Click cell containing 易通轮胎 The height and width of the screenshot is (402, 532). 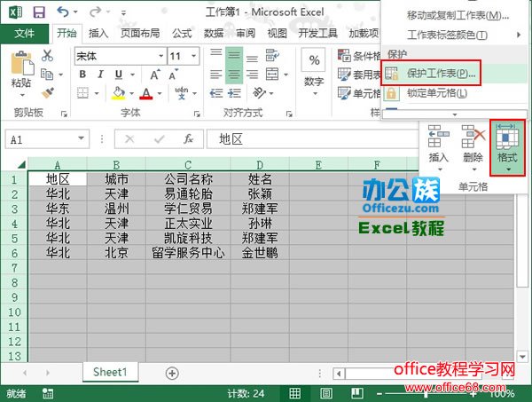tap(188, 193)
